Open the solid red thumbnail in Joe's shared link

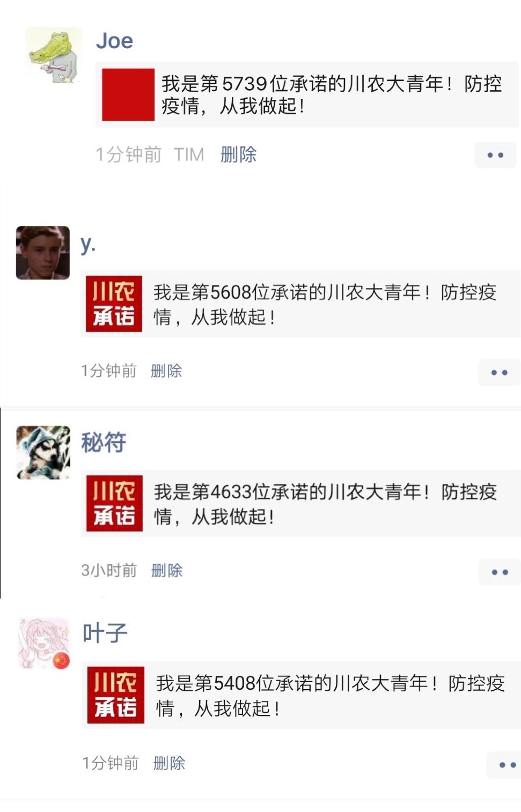pyautogui.click(x=128, y=94)
